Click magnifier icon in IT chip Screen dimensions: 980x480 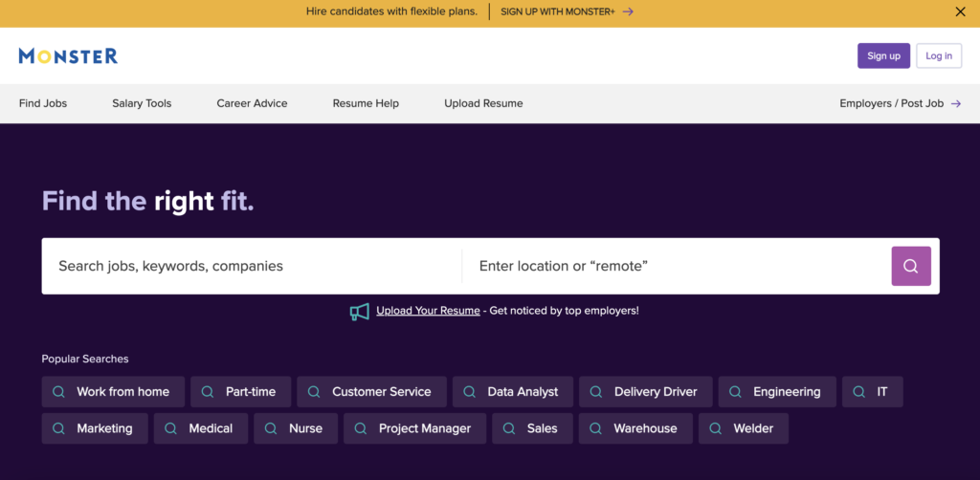coord(859,392)
